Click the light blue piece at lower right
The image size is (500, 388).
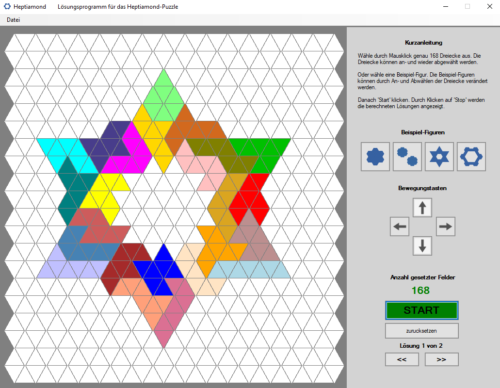pyautogui.click(x=248, y=270)
